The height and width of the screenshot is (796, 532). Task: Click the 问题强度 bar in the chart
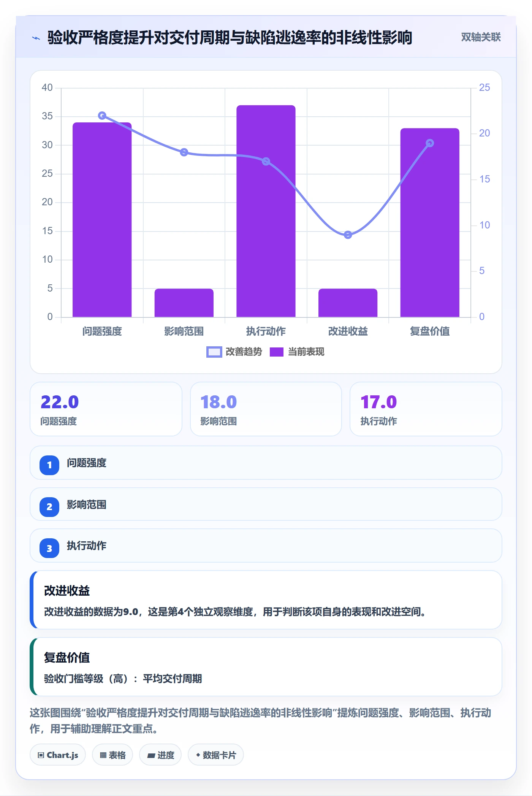tap(102, 220)
